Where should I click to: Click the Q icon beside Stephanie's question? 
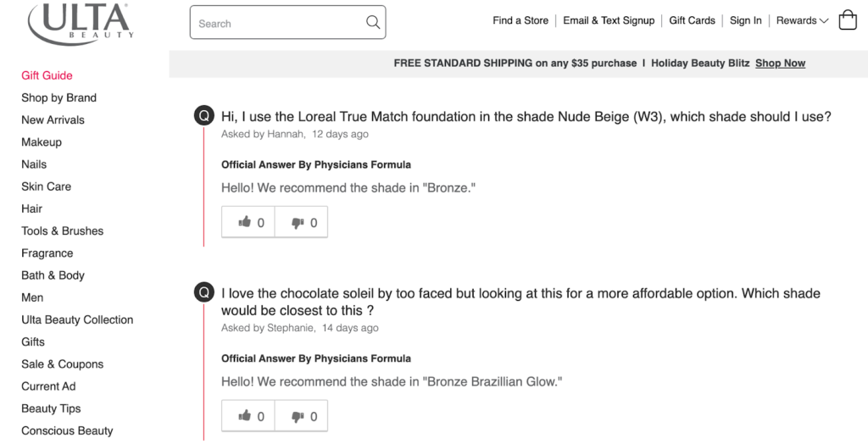pos(203,292)
